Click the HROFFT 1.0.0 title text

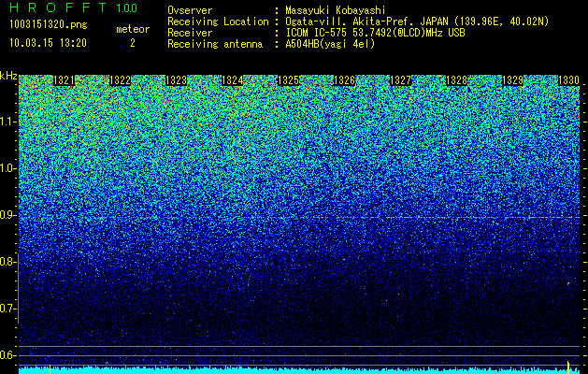(74, 7)
